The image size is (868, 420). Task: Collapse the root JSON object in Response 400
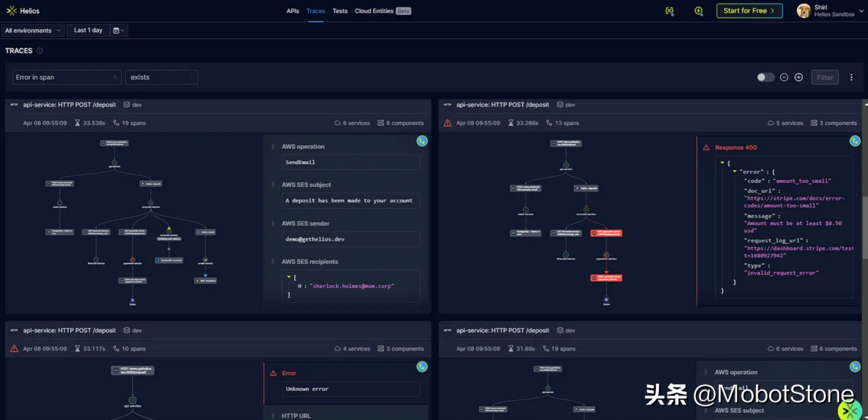pyautogui.click(x=722, y=163)
